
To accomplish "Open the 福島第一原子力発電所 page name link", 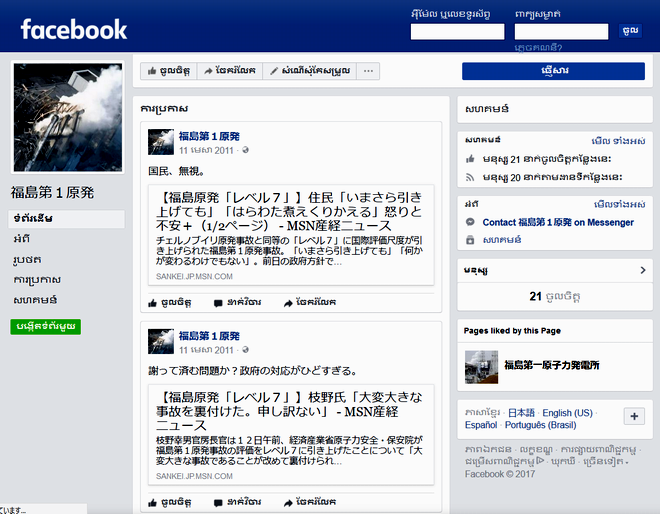I will [551, 365].
